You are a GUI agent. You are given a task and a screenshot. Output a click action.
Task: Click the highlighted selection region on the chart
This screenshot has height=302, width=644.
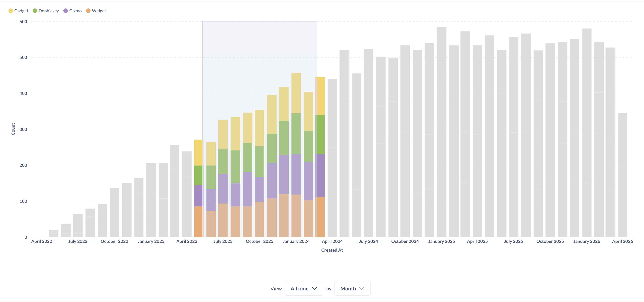[259, 50]
